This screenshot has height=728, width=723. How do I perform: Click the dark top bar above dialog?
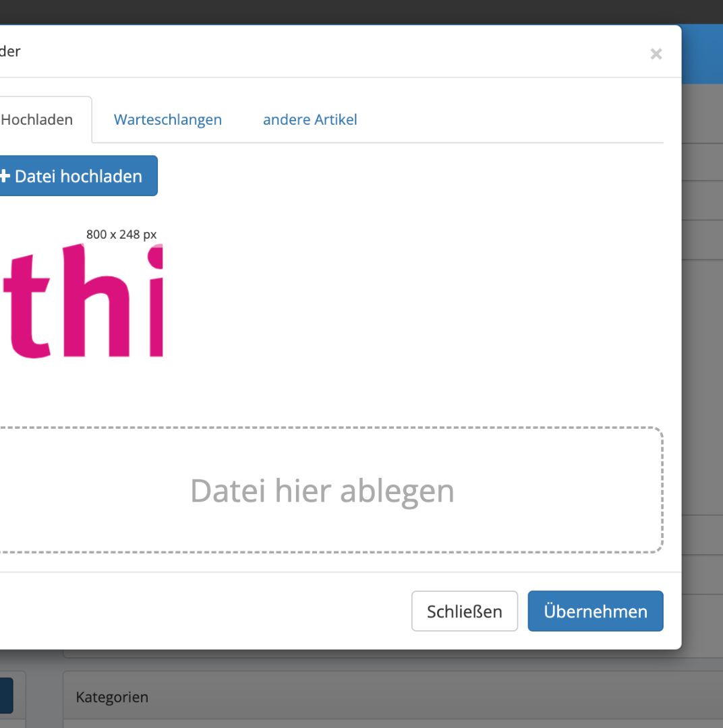click(361, 11)
